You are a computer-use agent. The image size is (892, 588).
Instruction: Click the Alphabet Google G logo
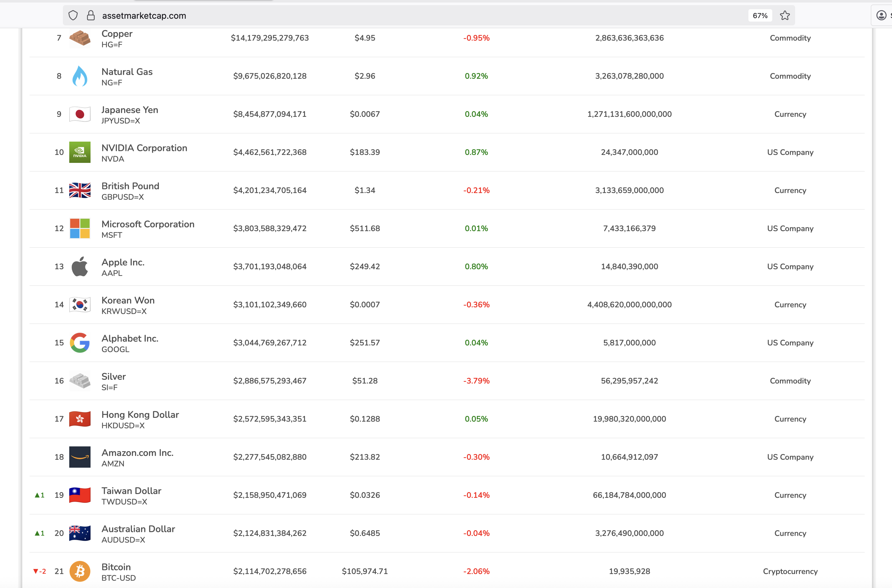pos(79,343)
